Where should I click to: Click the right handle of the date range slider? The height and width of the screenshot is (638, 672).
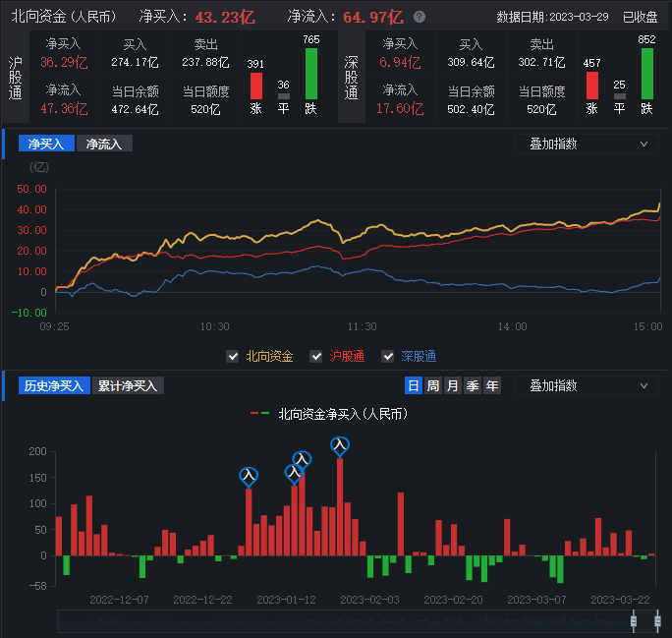coord(655,620)
